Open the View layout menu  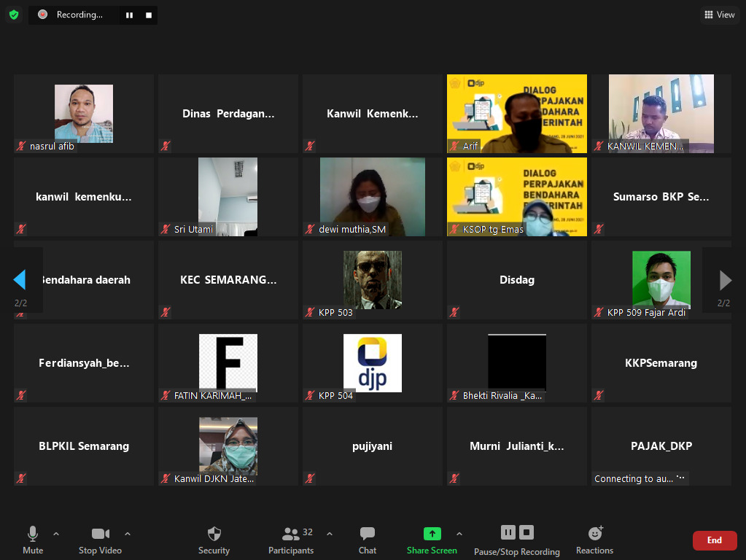[x=719, y=15]
